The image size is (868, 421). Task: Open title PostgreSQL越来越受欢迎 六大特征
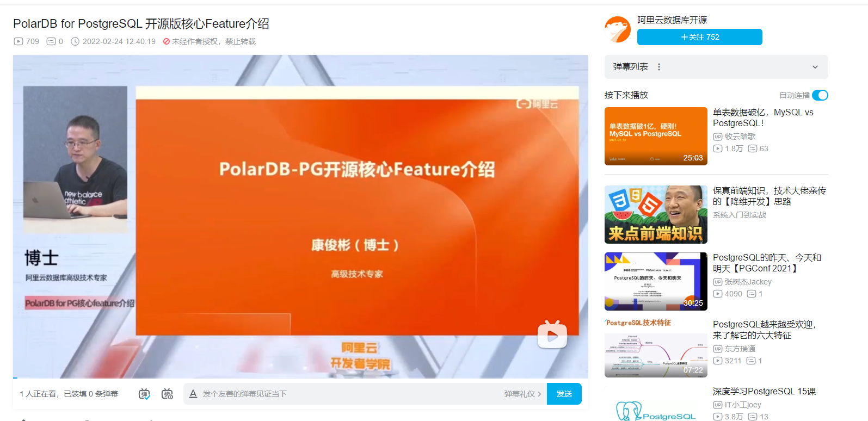[x=765, y=330]
